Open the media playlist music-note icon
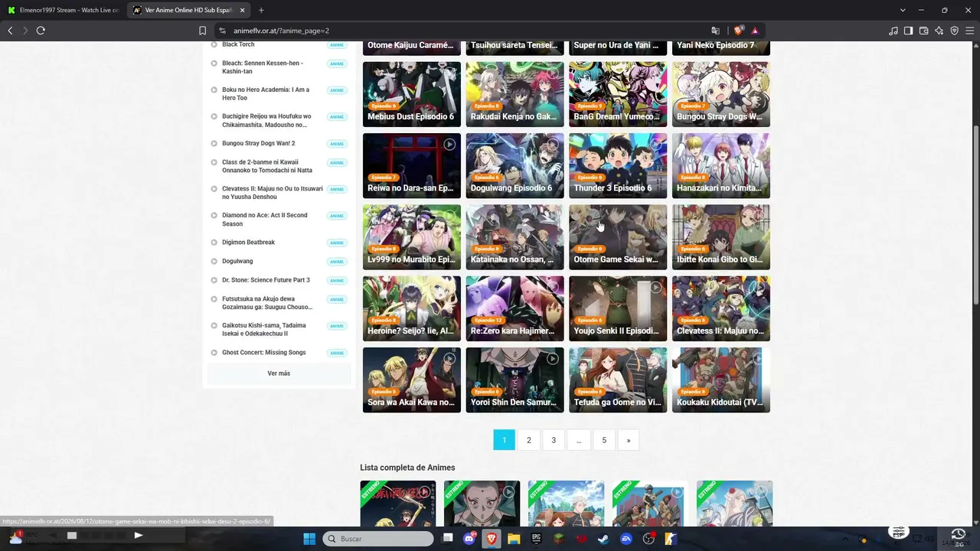The image size is (980, 551). (x=893, y=31)
